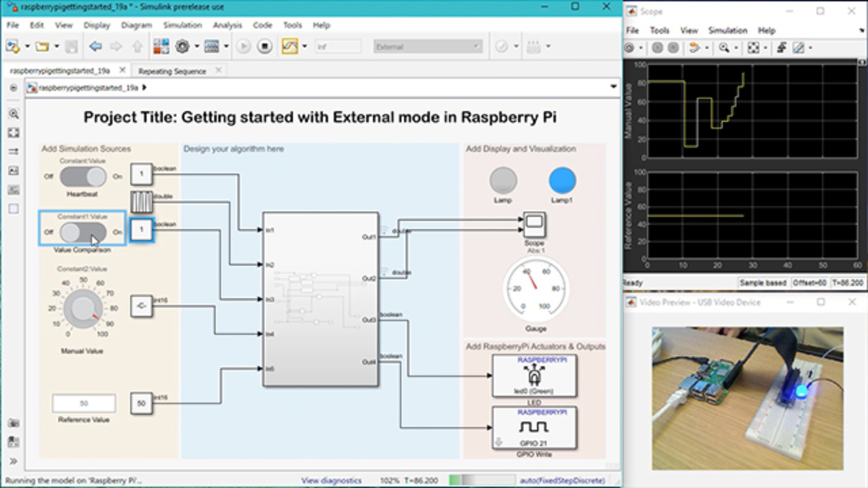Screen dimensions: 868x488
Task: Click the zoom tool in left palette
Action: [x=13, y=114]
